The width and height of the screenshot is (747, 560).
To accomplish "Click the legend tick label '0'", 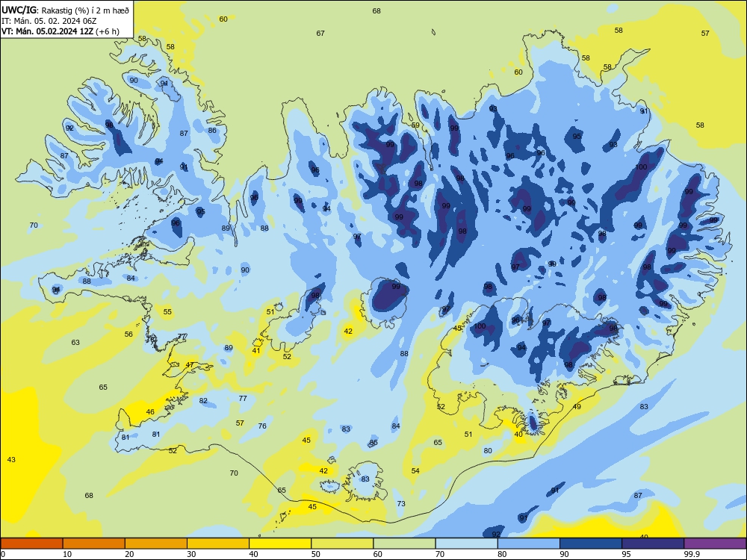I will [x=3, y=554].
